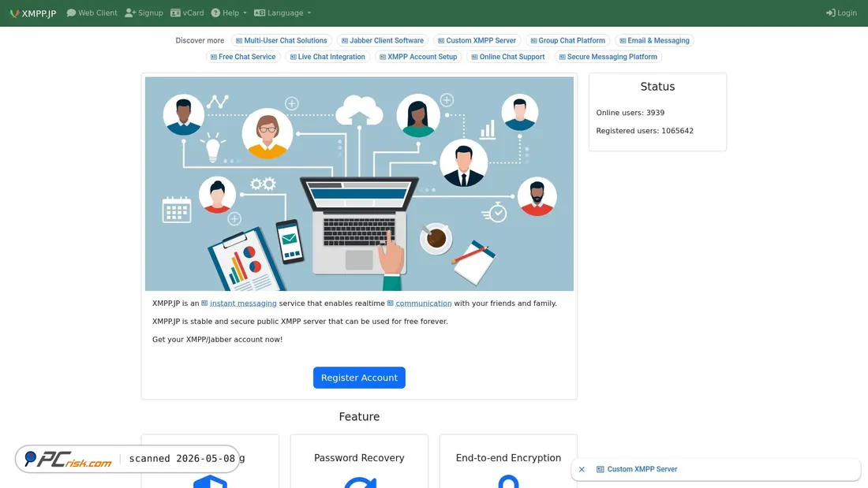
Task: Follow the communication hyperlink
Action: point(424,304)
